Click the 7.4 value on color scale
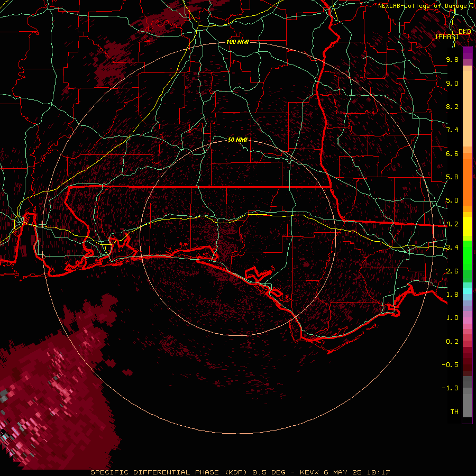 tap(452, 130)
